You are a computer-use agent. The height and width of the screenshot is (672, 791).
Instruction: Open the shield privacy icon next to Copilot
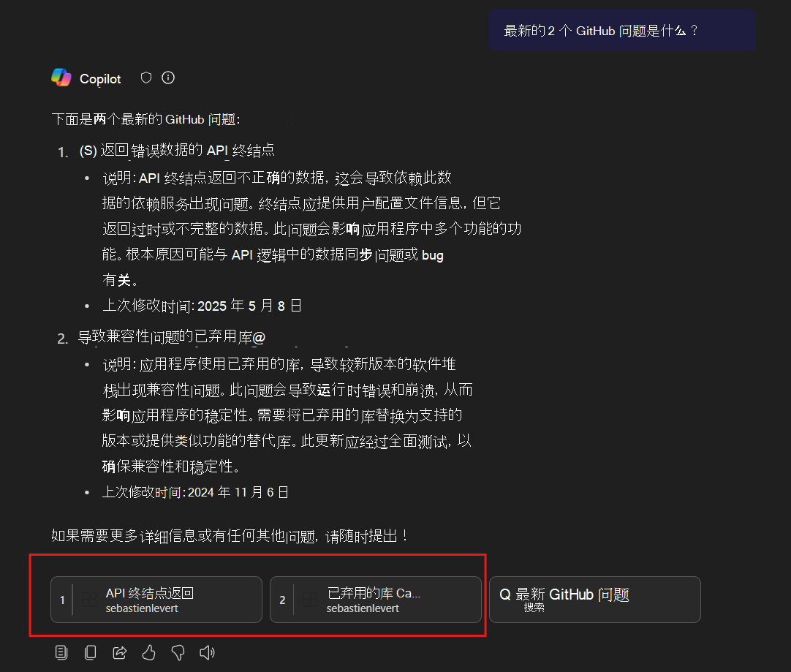[145, 77]
